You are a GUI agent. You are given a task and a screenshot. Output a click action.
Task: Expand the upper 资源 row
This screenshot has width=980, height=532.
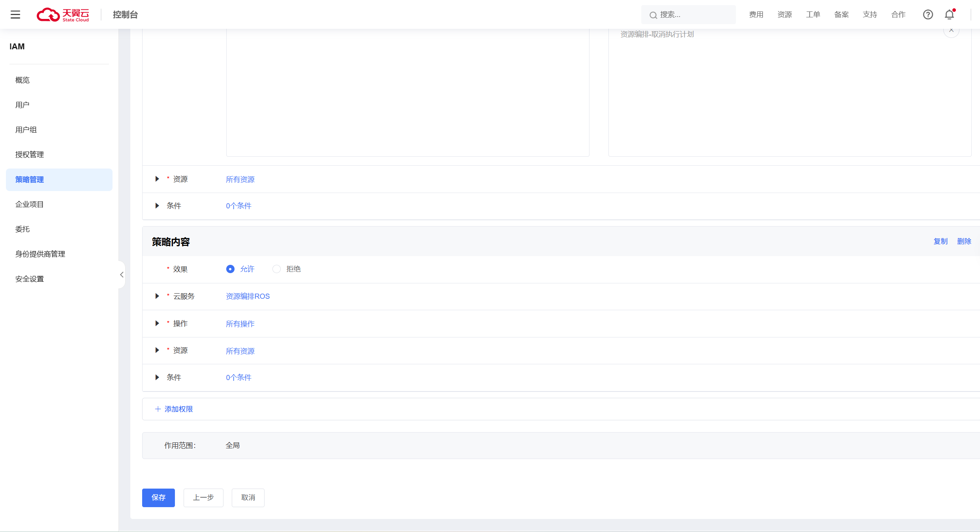click(157, 179)
